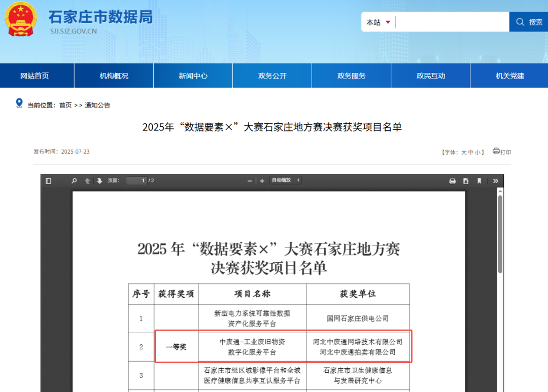Select the 河北中废通网络技术有限公司 text

[358, 342]
